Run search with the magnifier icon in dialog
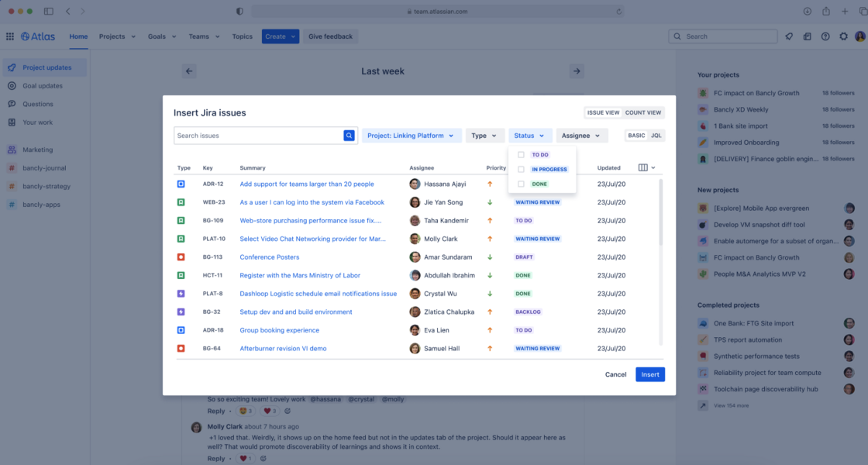 point(349,135)
